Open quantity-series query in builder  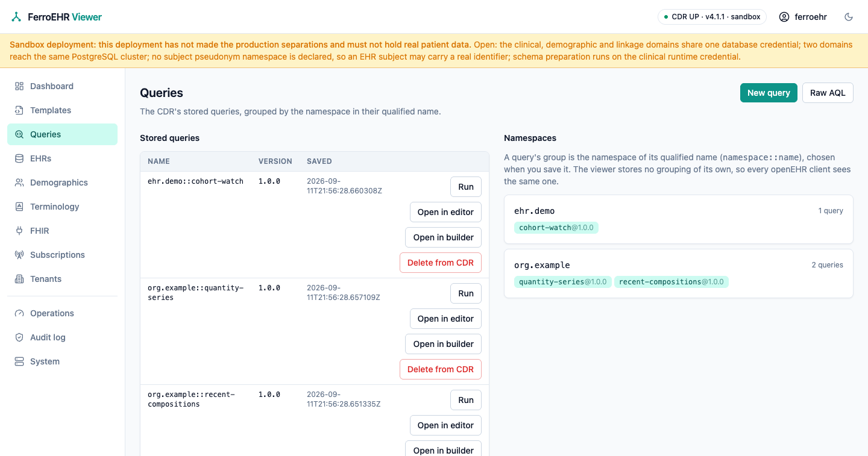[443, 344]
